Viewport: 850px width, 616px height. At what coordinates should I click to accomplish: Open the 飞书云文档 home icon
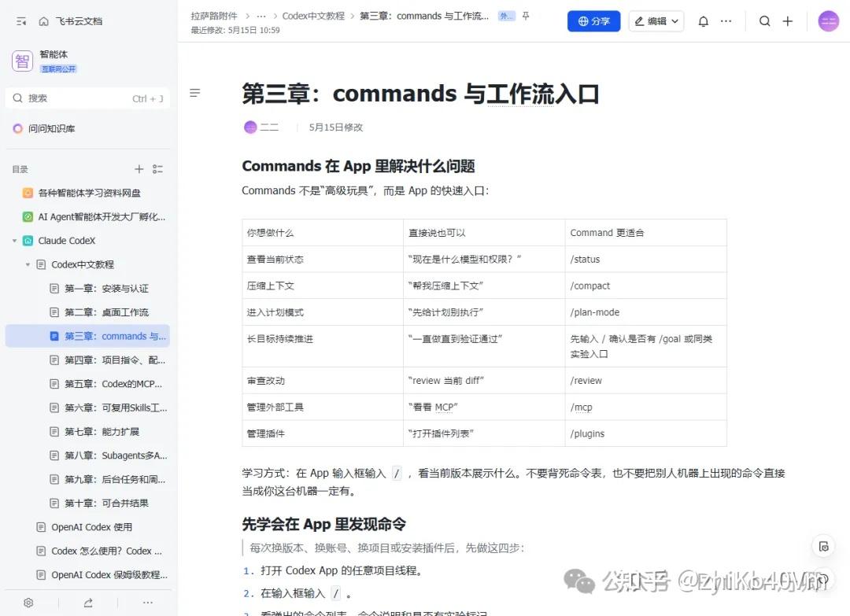click(44, 21)
